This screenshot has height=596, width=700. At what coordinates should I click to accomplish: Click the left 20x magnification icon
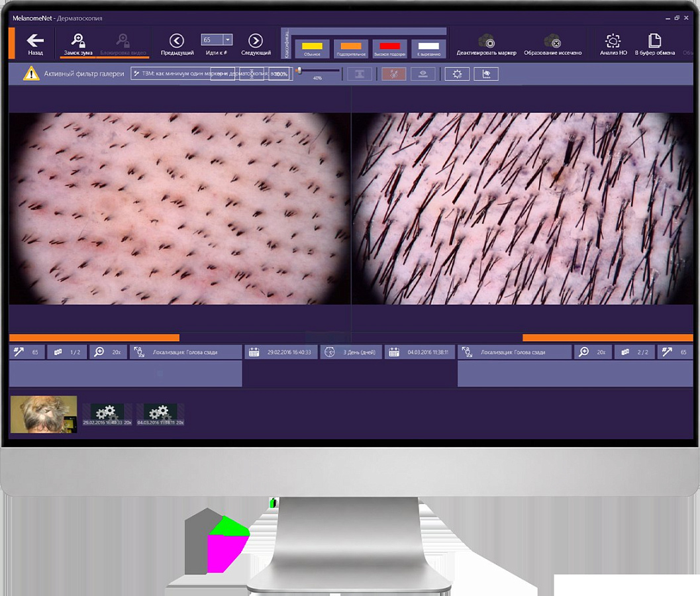pyautogui.click(x=99, y=352)
